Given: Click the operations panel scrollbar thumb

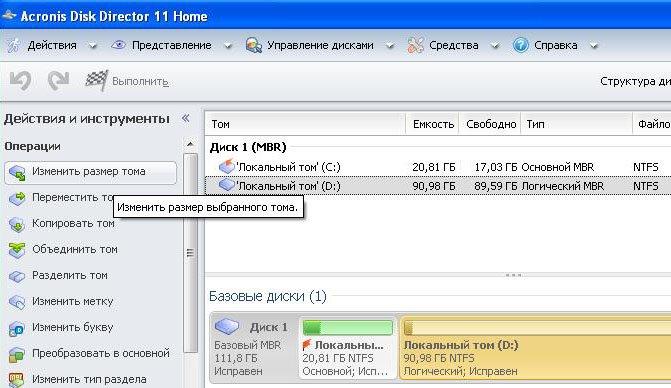Looking at the screenshot, I should (x=190, y=252).
